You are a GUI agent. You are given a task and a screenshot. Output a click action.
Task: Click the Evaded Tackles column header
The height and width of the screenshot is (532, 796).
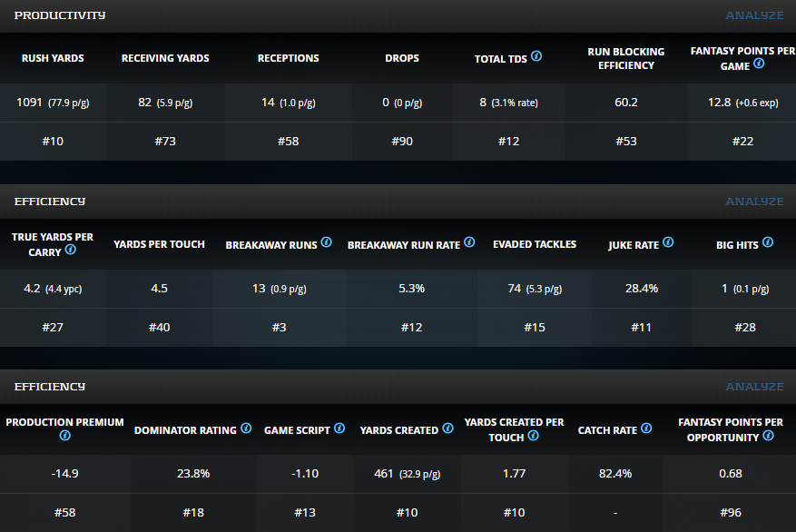point(535,244)
